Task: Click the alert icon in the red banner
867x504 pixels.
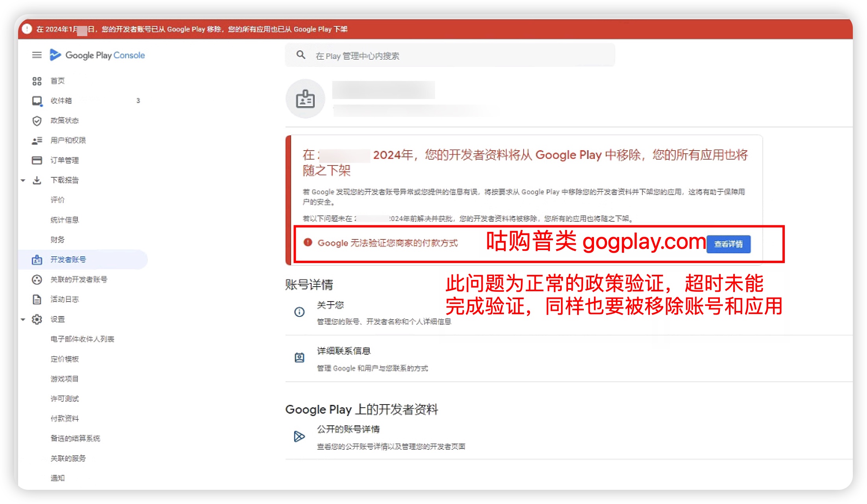Action: pyautogui.click(x=27, y=29)
